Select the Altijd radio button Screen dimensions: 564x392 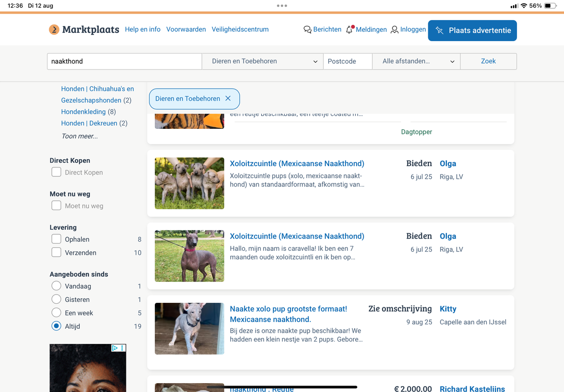(56, 326)
